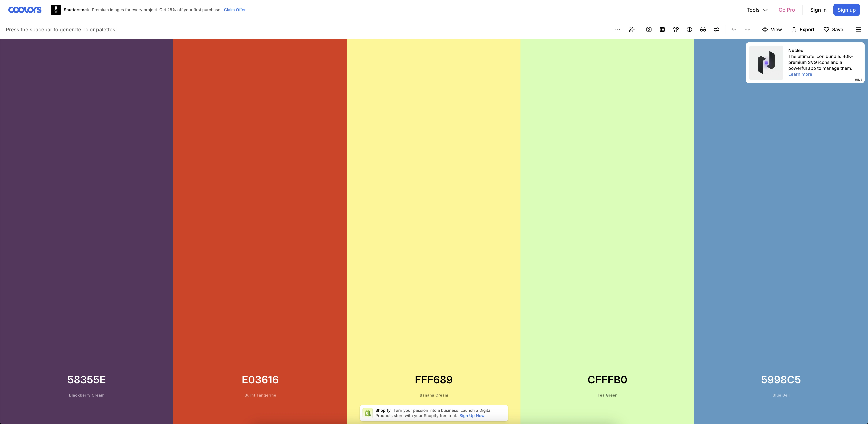Click the Claim Offer link

[x=234, y=10]
